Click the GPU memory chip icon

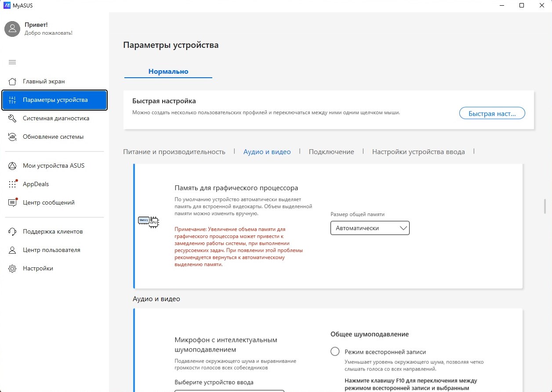pyautogui.click(x=148, y=221)
